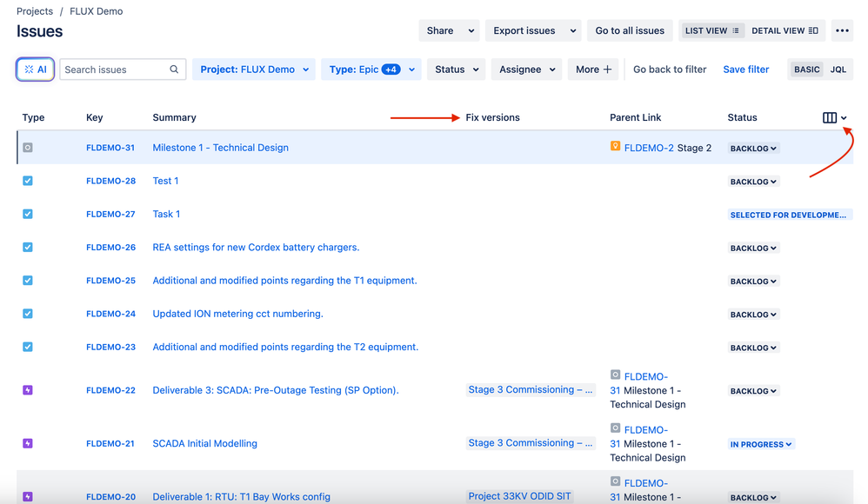
Task: Click Go back to filter
Action: 670,70
